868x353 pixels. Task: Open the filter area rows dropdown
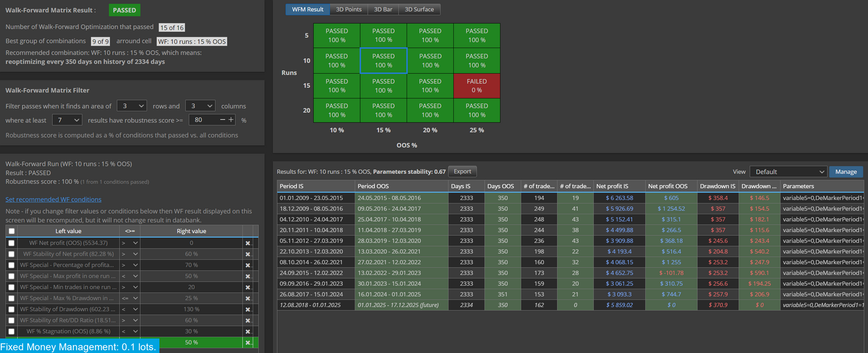tap(132, 106)
